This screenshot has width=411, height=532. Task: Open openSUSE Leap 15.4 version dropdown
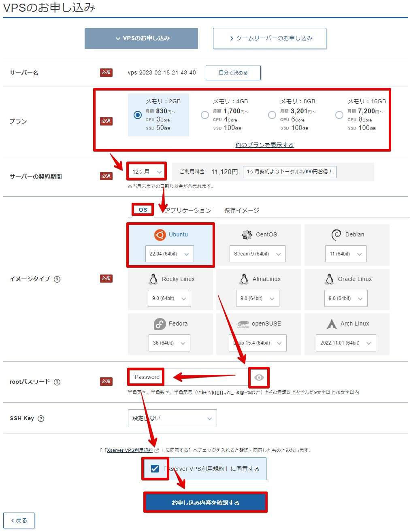coord(258,343)
